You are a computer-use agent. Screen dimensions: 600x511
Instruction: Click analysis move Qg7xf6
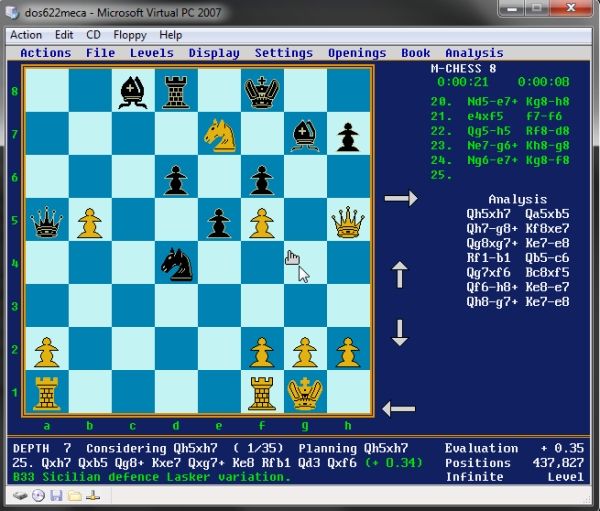[489, 272]
